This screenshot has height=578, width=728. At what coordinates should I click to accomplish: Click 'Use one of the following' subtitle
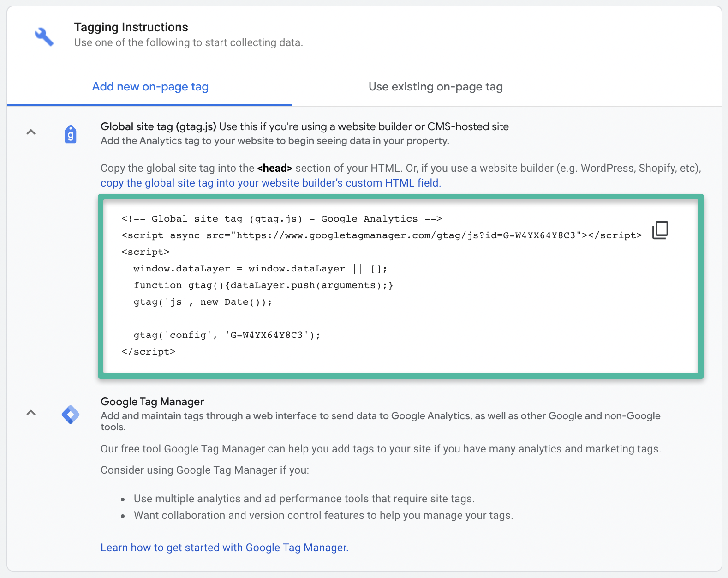(189, 42)
